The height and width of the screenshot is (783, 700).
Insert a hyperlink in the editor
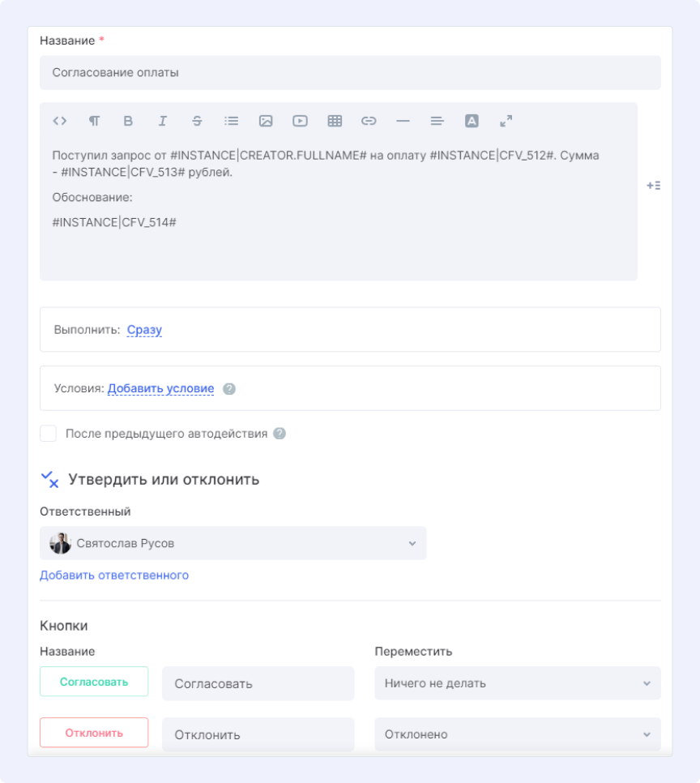point(369,121)
